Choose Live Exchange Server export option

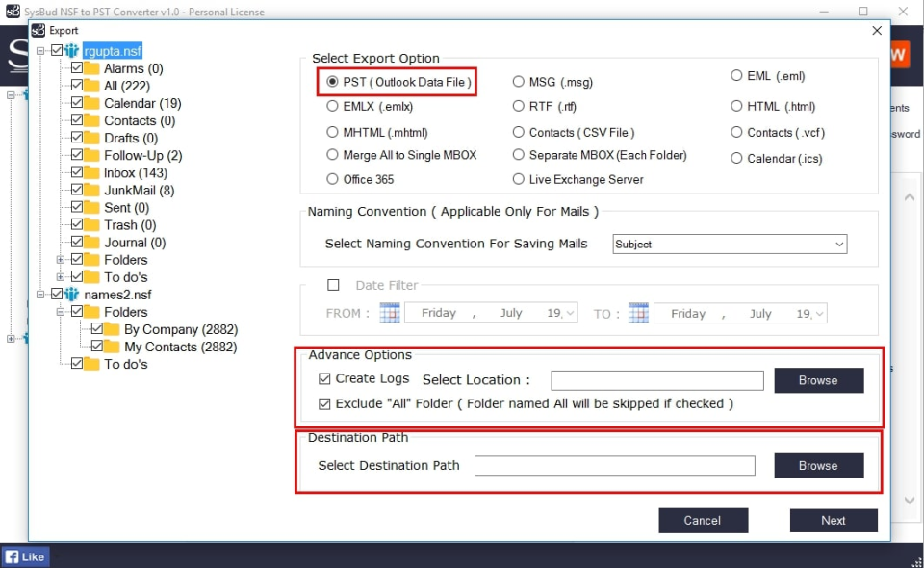tap(518, 179)
